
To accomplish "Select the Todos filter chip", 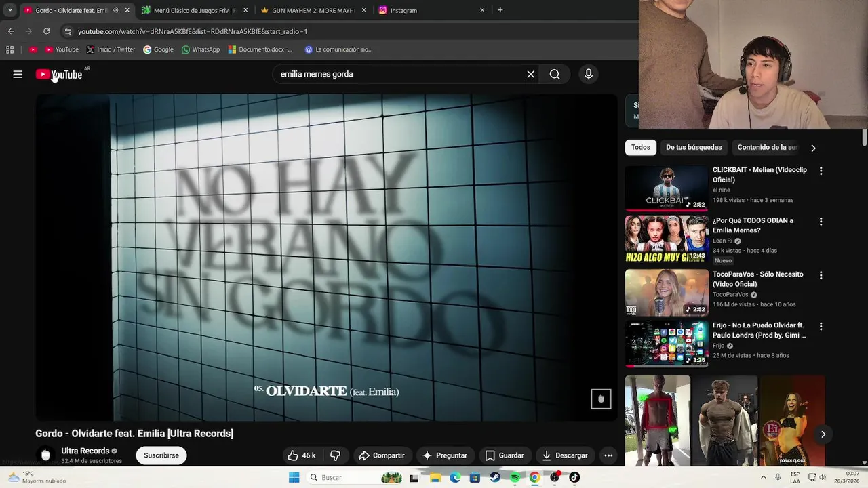I will click(641, 147).
